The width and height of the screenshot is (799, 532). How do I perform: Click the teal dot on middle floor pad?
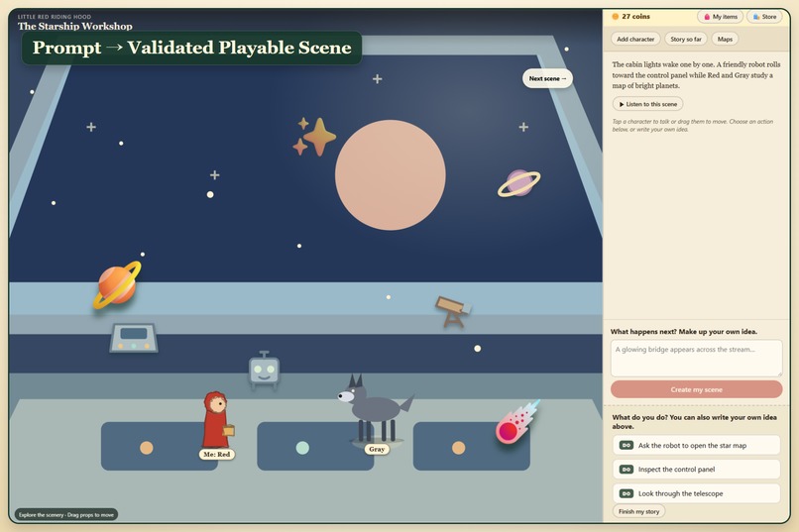(x=302, y=448)
